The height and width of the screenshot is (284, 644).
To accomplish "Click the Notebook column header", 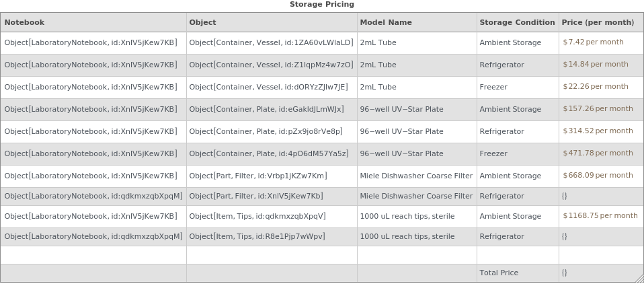I will tap(24, 22).
